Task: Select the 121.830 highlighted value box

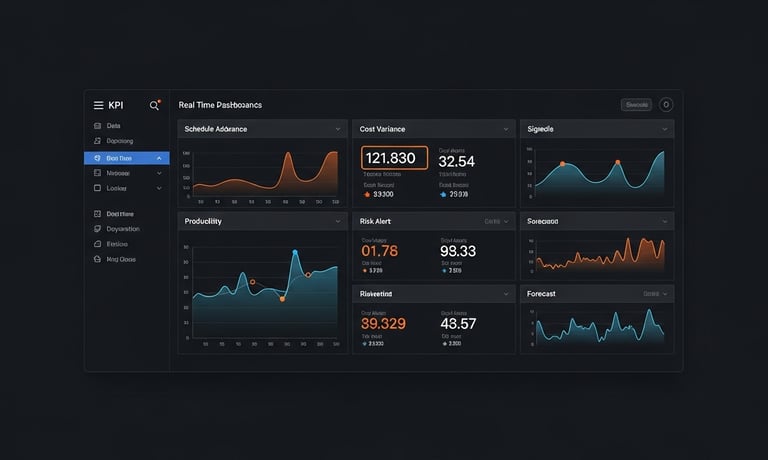Action: [394, 158]
